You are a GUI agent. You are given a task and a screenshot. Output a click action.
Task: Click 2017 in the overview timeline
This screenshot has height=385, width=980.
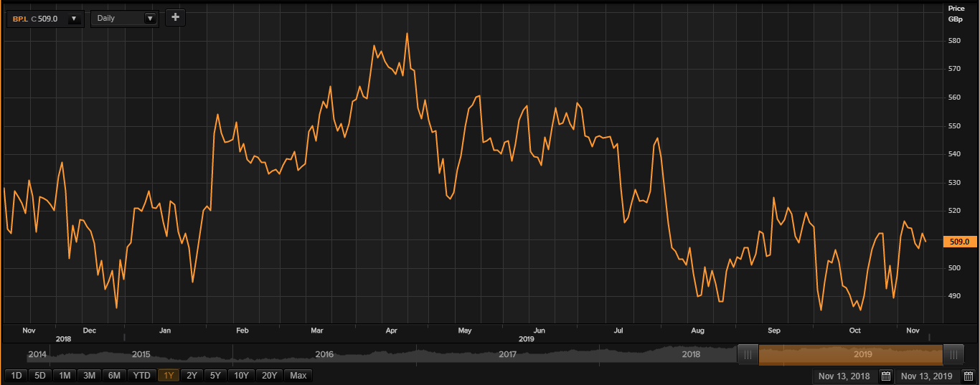pos(507,354)
